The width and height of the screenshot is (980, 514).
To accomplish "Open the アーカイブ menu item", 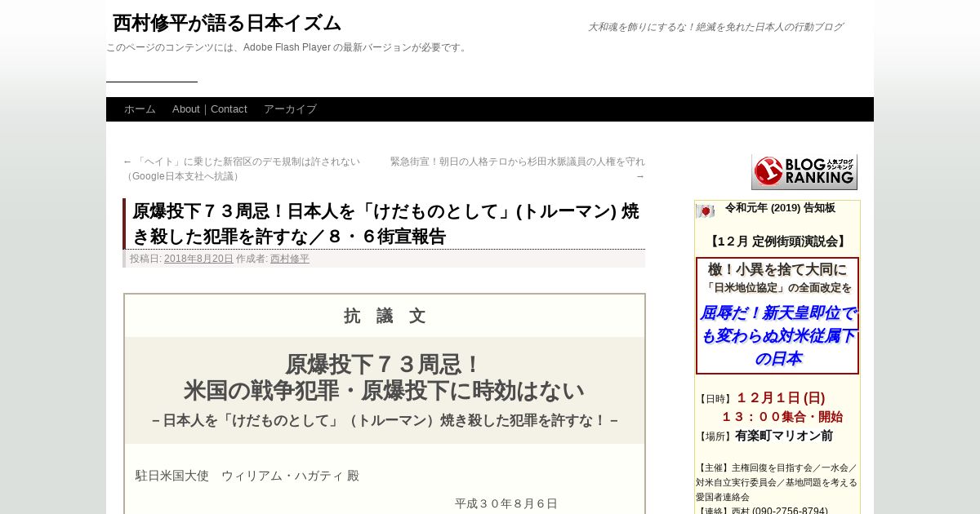I will [x=290, y=109].
